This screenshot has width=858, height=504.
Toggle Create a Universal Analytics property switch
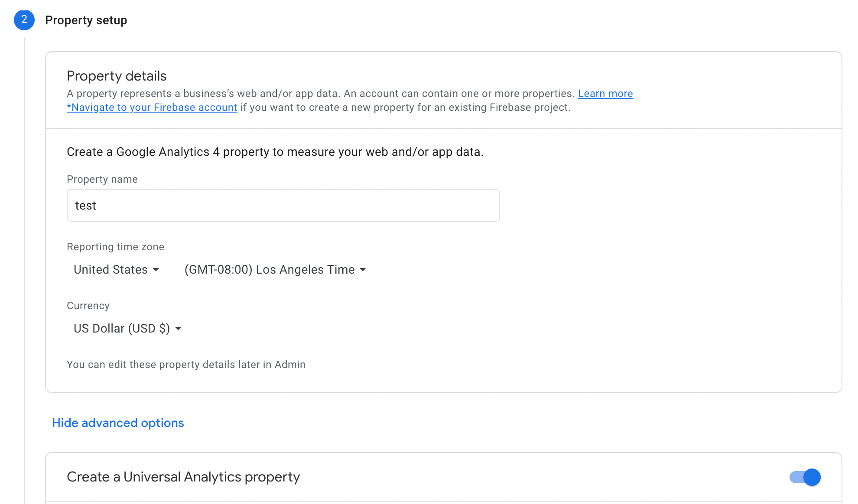[805, 477]
